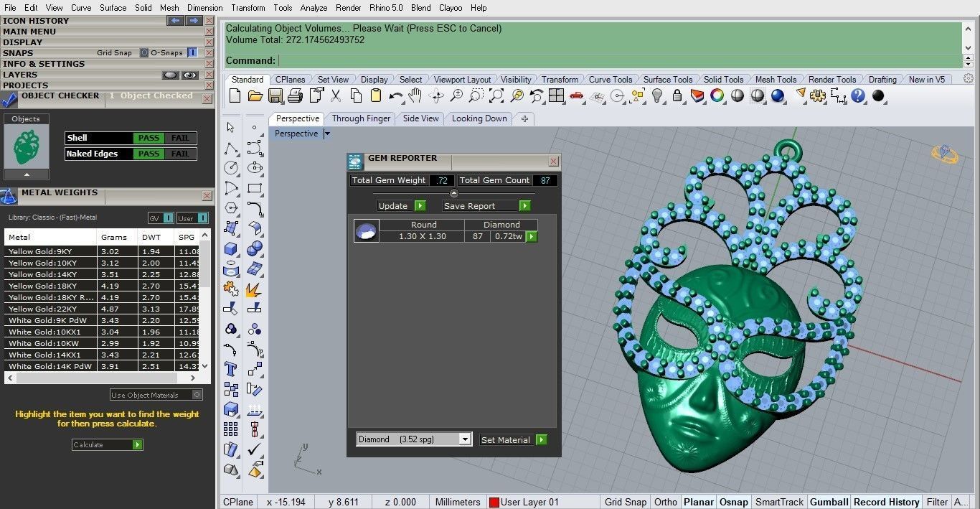Image resolution: width=980 pixels, height=509 pixels.
Task: Click the Gem Reporter collapse arrow
Action: coord(453,193)
